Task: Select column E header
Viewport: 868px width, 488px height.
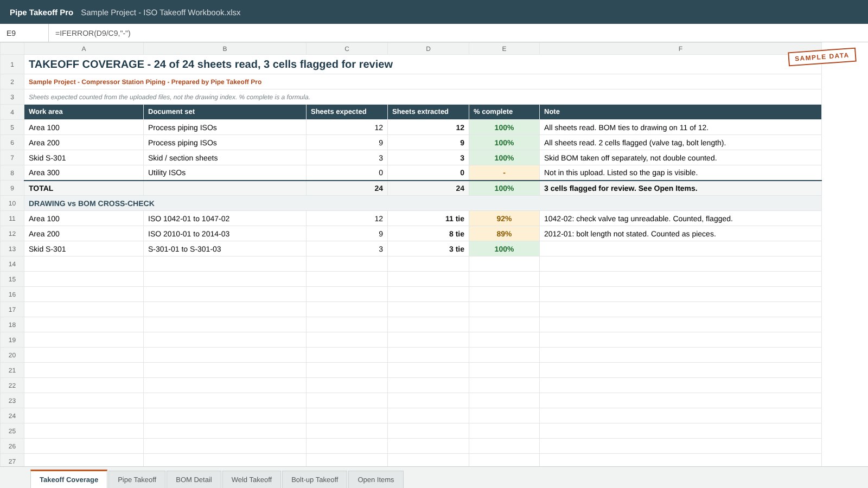Action: 504,49
